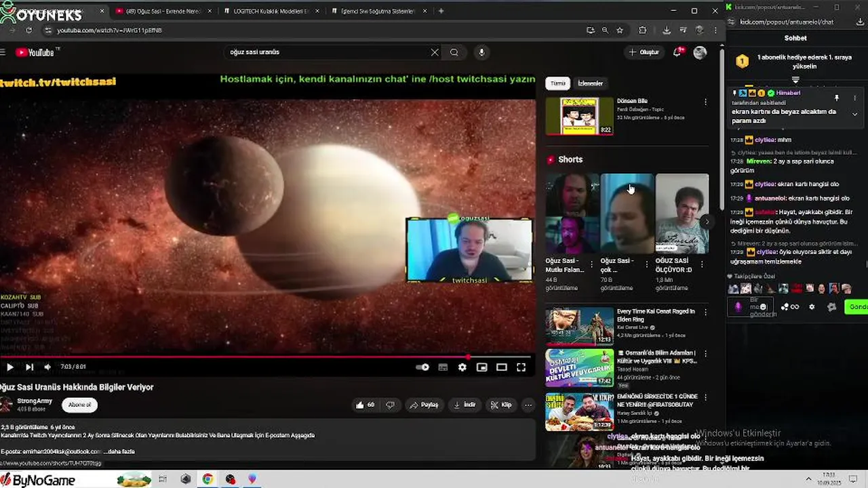Open video player settings gear
This screenshot has width=868, height=488.
coord(462,367)
